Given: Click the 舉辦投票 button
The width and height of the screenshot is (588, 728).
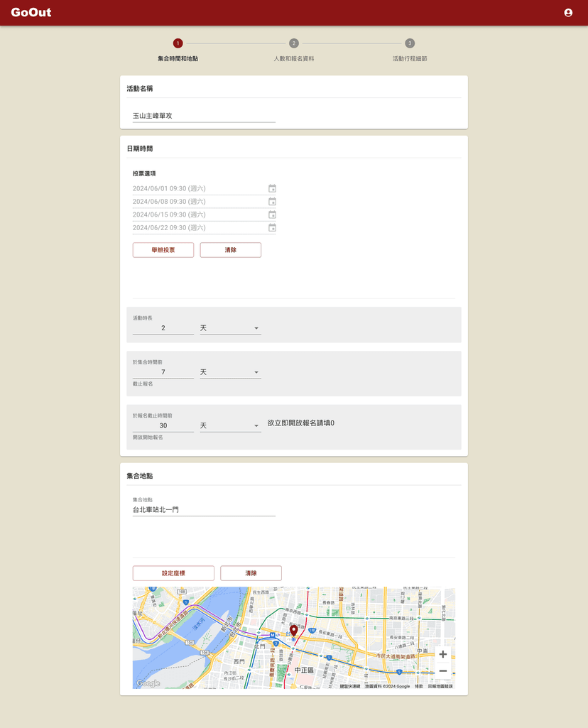Looking at the screenshot, I should tap(163, 250).
